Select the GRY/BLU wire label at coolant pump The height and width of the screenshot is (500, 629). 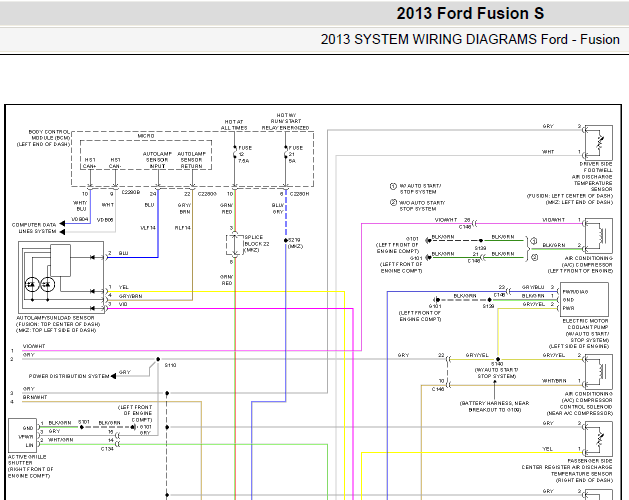point(533,287)
